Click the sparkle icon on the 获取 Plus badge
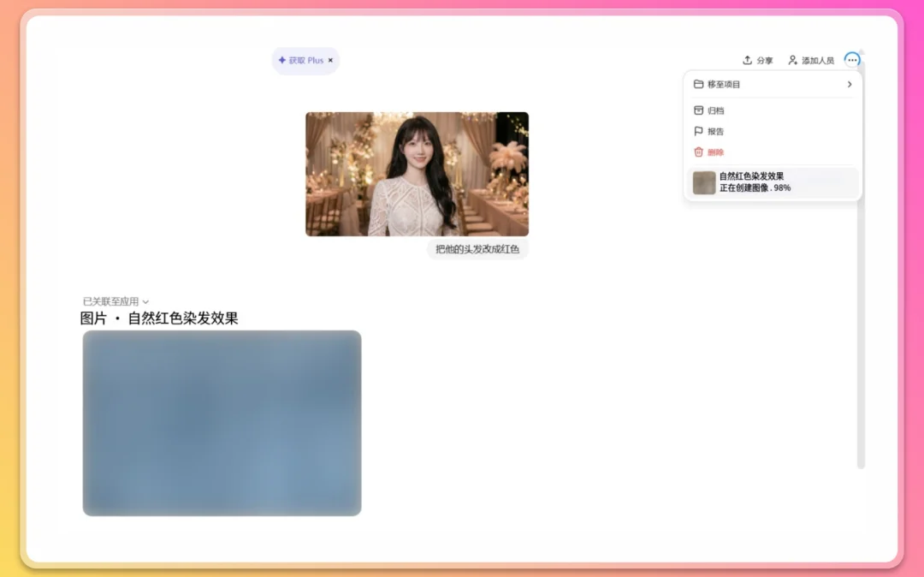 tap(283, 60)
